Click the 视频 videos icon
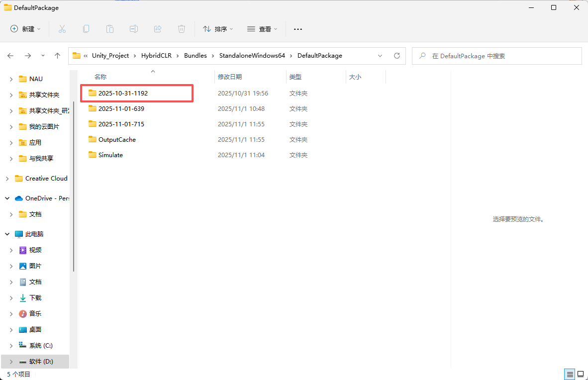This screenshot has height=380, width=588. 23,250
